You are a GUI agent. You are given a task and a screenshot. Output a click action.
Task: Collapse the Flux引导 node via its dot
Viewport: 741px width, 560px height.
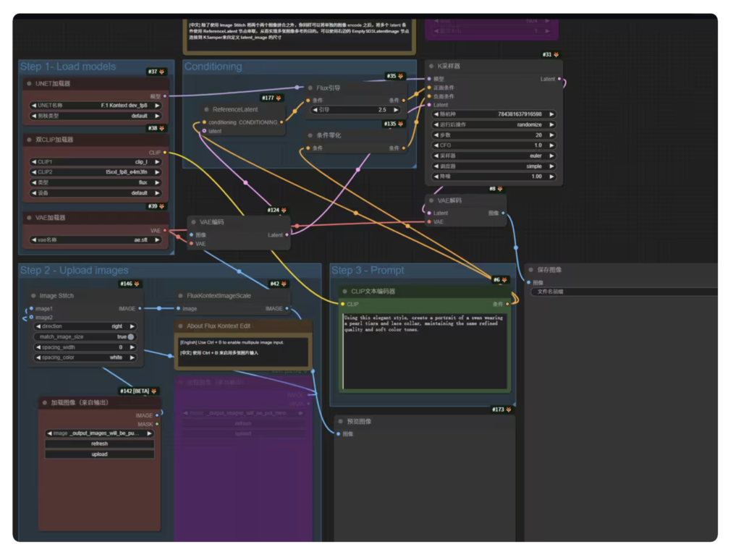click(x=310, y=88)
